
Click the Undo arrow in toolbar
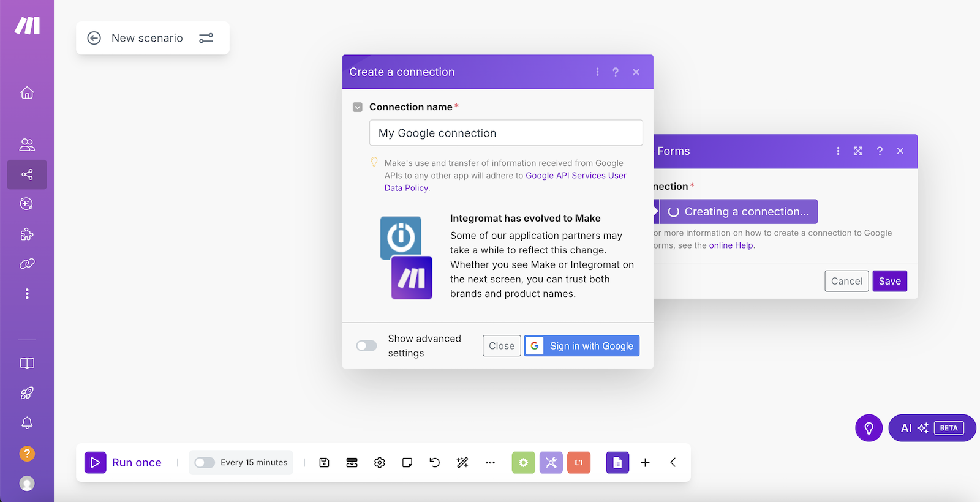click(x=435, y=463)
